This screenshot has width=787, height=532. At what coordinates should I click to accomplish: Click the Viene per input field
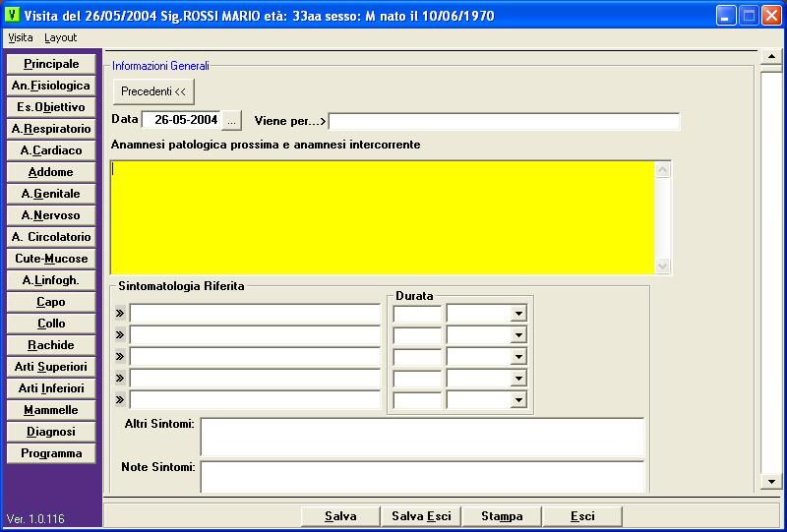pos(504,121)
